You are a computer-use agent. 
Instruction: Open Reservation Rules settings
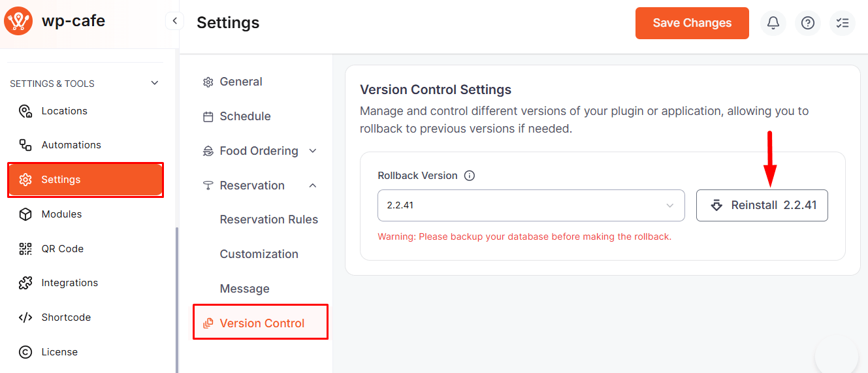tap(268, 219)
